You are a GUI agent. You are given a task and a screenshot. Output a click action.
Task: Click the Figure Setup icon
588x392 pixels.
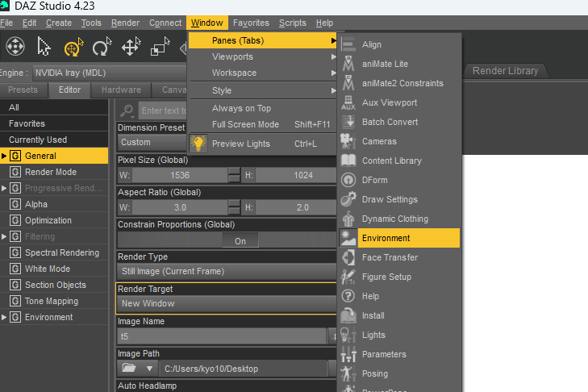(x=348, y=277)
